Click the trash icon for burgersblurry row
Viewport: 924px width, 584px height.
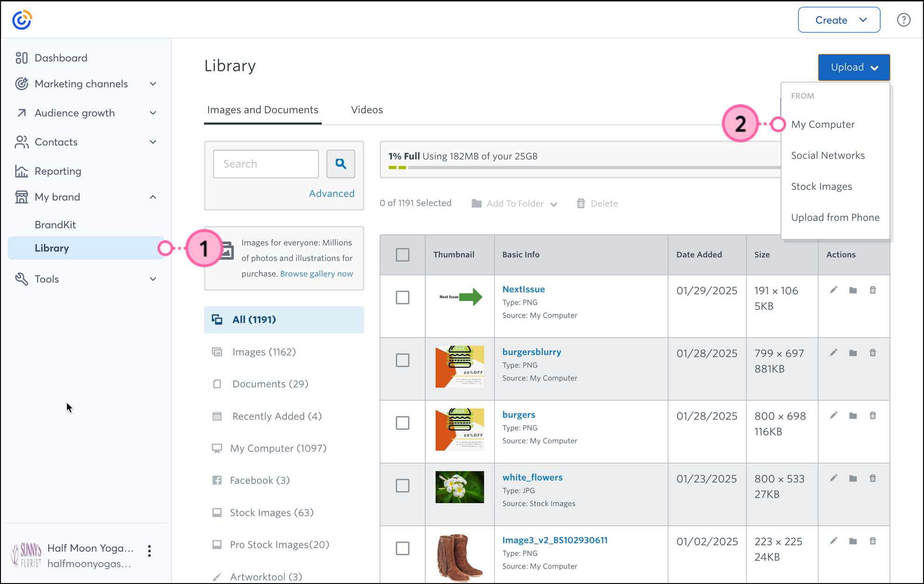coord(873,353)
